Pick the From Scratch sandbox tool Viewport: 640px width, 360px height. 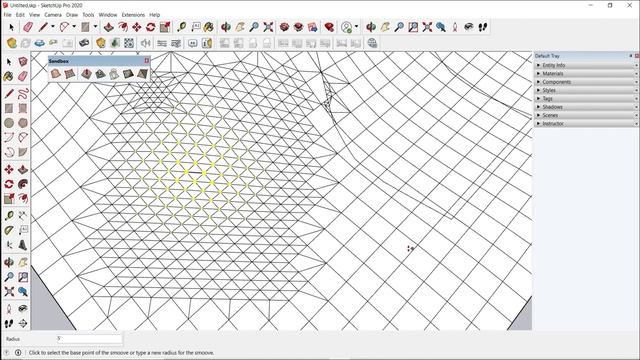click(x=70, y=74)
